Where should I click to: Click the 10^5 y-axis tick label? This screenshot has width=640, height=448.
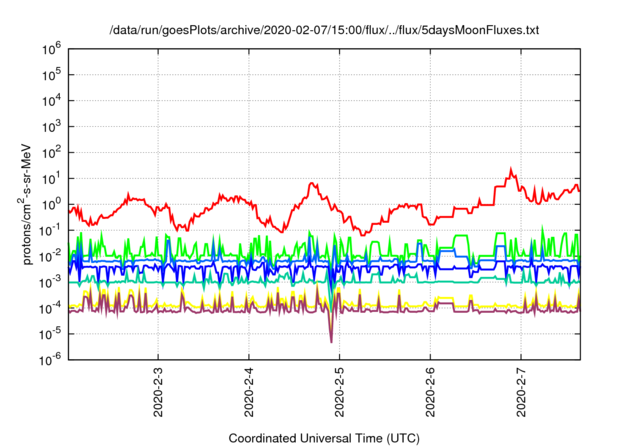(x=50, y=74)
